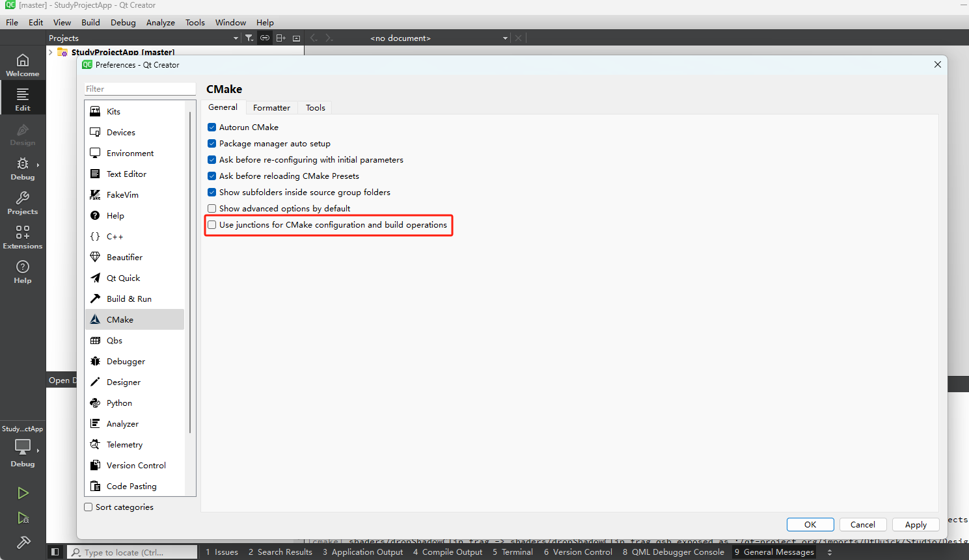Viewport: 969px width, 560px height.
Task: Select Telemetry category
Action: click(x=135, y=444)
